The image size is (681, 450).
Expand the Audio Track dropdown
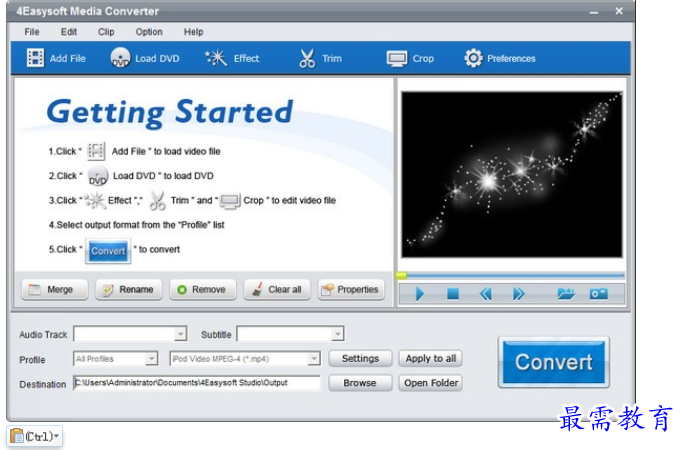tap(180, 334)
